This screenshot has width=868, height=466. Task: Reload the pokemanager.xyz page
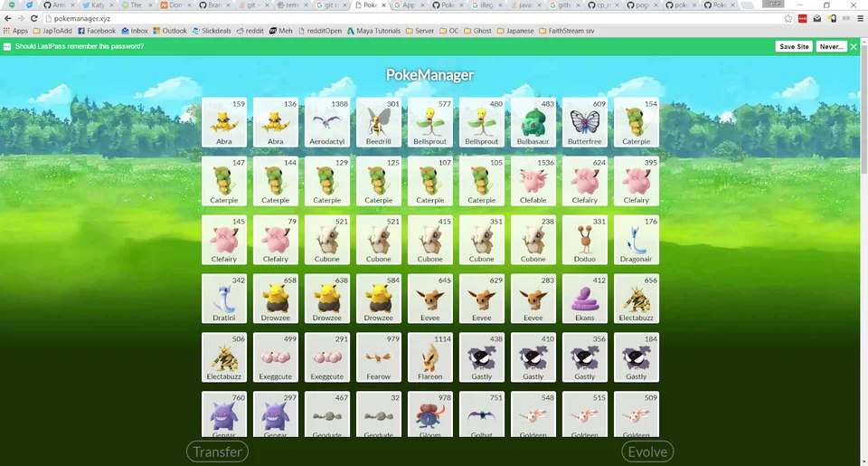(33, 18)
